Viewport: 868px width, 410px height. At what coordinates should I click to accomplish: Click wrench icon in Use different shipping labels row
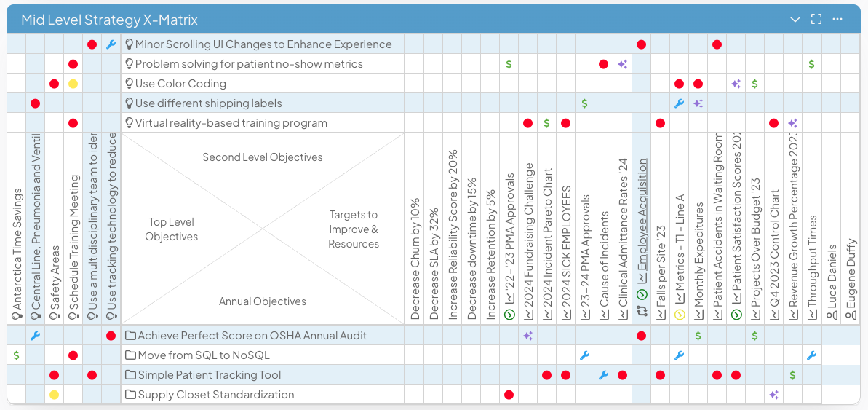coord(679,103)
